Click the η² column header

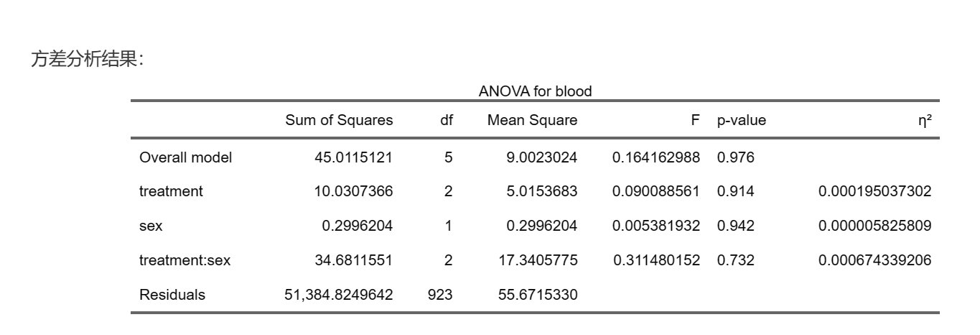point(925,121)
